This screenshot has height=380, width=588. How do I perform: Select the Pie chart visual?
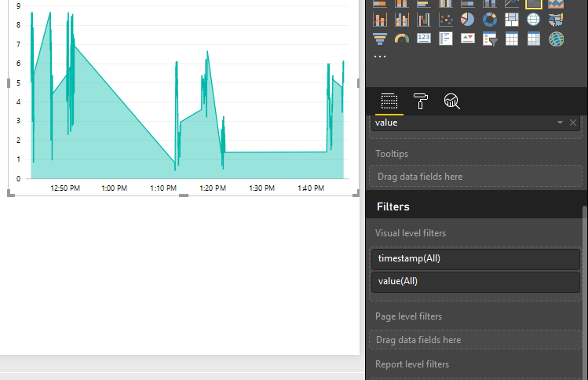pos(468,20)
